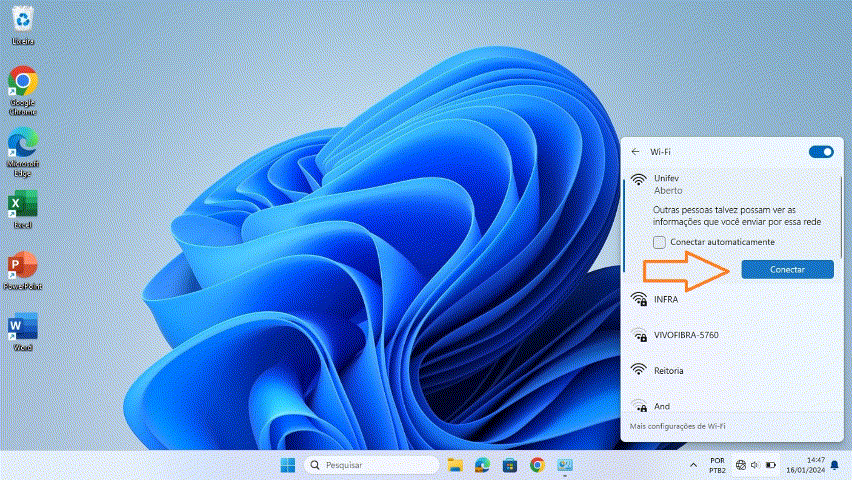Screen dimensions: 852x480
Task: Open PowerPoint desktop shortcut
Action: [x=22, y=271]
